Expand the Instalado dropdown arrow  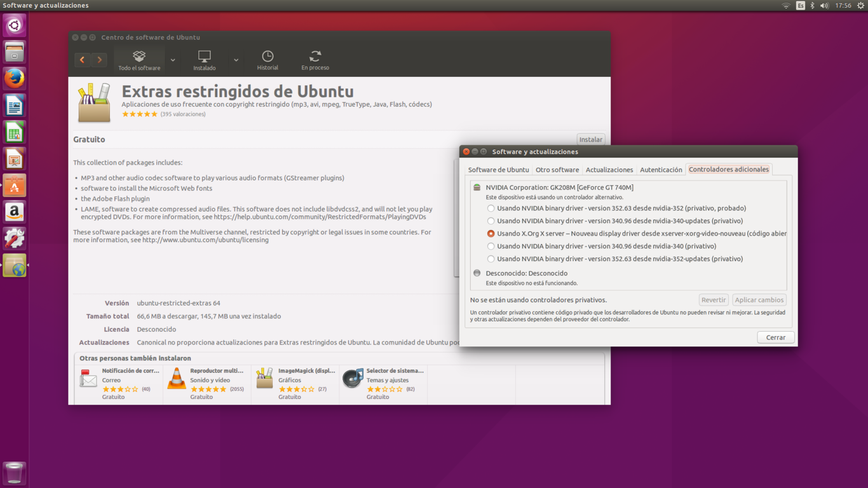point(236,60)
